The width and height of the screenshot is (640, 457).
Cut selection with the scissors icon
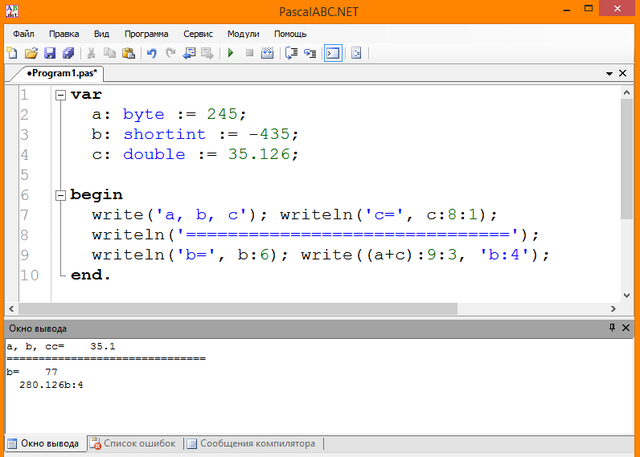[x=91, y=53]
